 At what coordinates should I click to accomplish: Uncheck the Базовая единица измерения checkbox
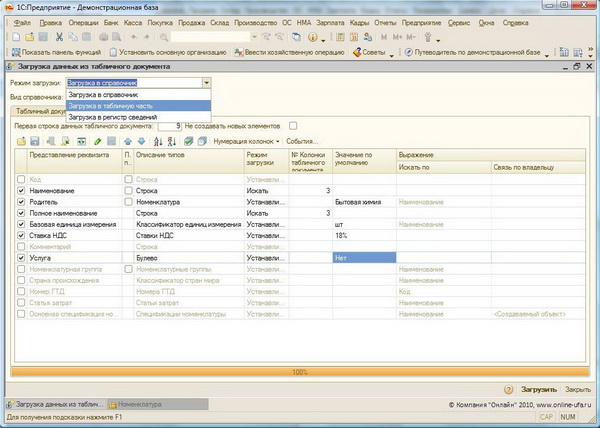pyautogui.click(x=21, y=224)
